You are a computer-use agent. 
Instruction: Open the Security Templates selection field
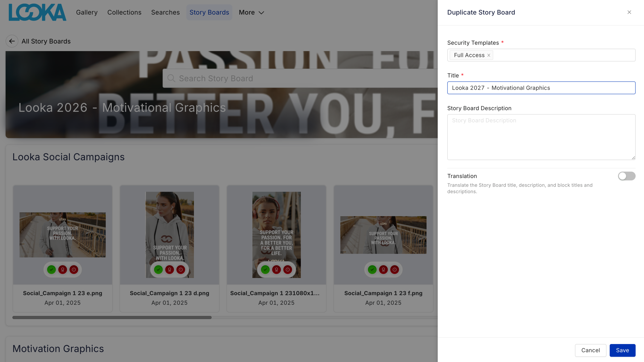tap(541, 55)
